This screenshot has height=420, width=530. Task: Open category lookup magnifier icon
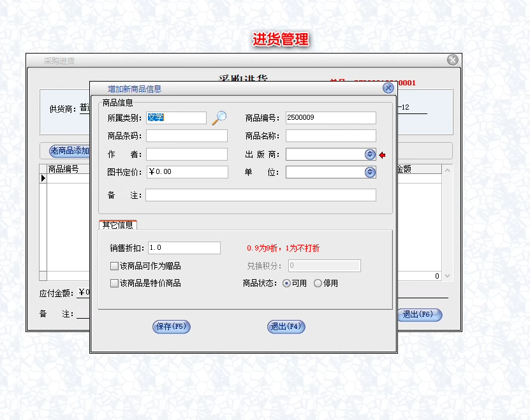pos(219,118)
